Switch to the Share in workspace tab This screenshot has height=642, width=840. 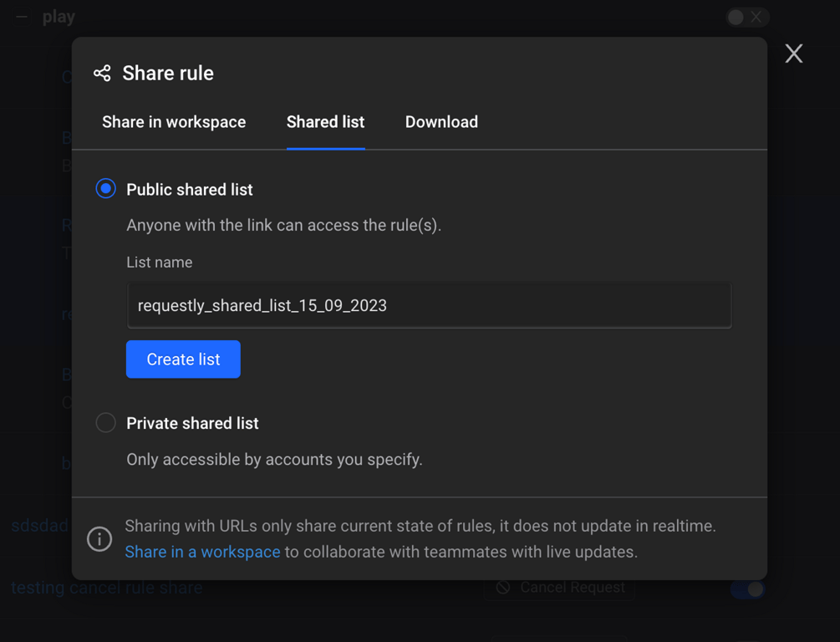pos(174,122)
